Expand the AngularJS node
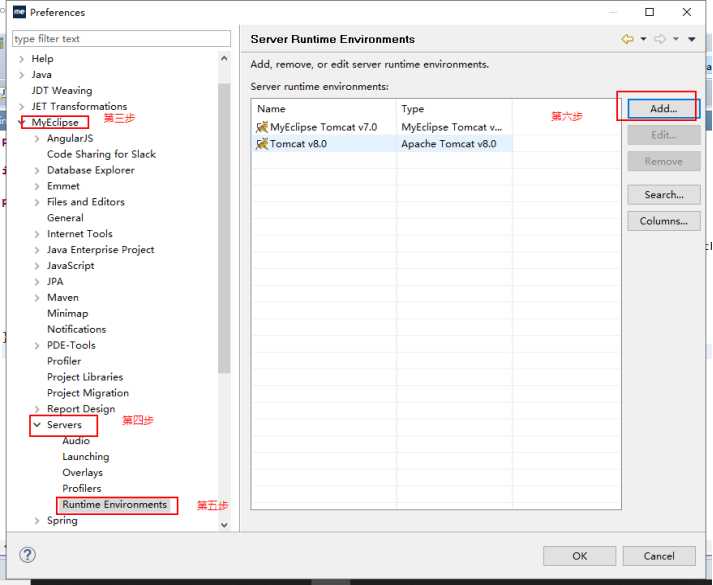Screen dimensions: 713x585 pyautogui.click(x=37, y=139)
